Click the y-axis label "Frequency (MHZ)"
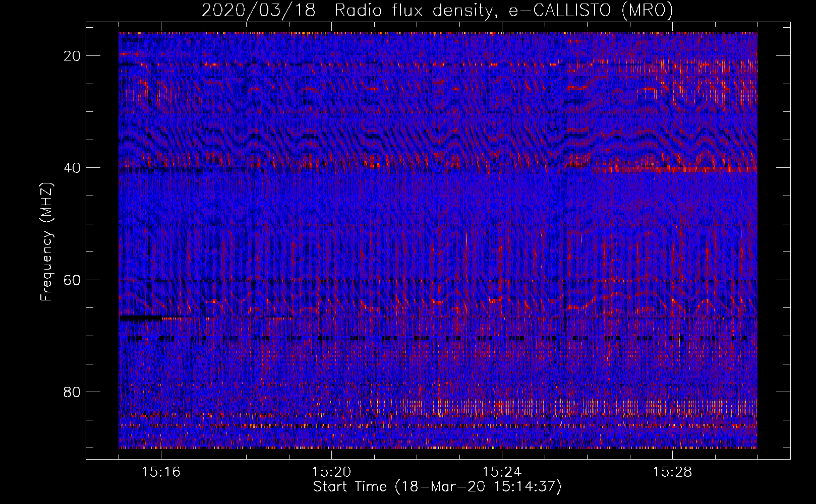Viewport: 816px width, 504px height. [46, 242]
